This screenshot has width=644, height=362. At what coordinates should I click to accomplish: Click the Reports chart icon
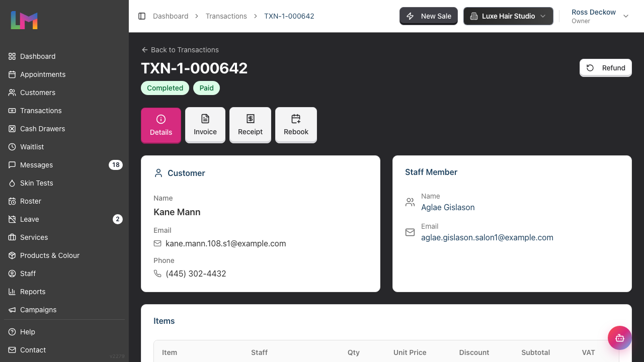click(x=12, y=292)
